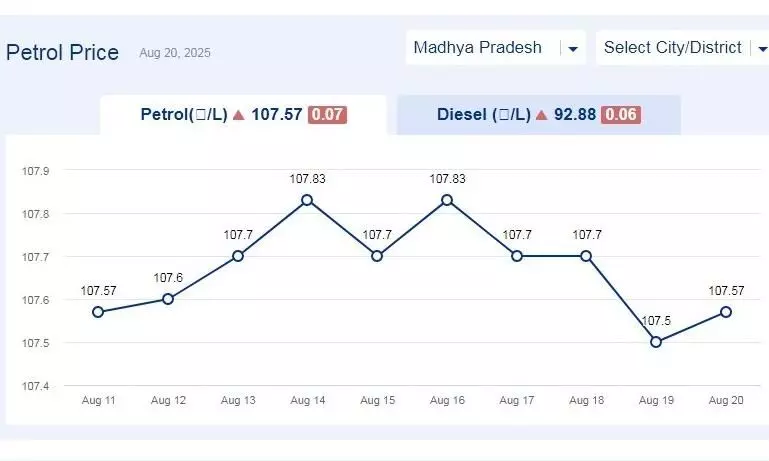Click the 0.06 diesel change badge
This screenshot has width=769, height=461.
[621, 115]
